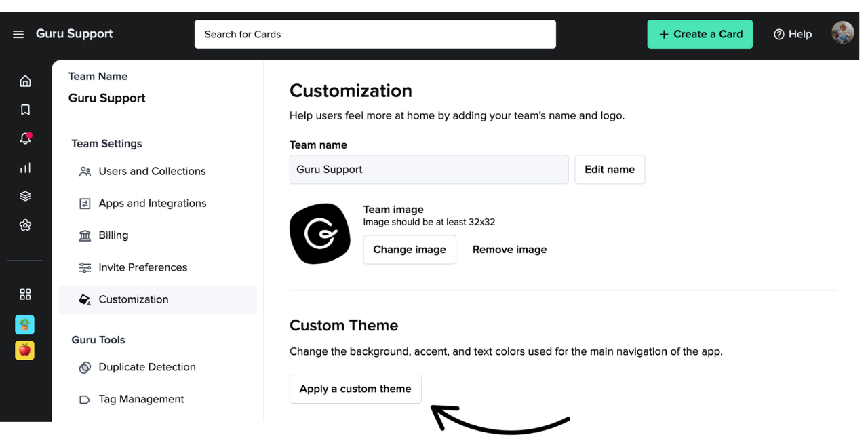Open the analytics bar chart icon

pyautogui.click(x=24, y=167)
